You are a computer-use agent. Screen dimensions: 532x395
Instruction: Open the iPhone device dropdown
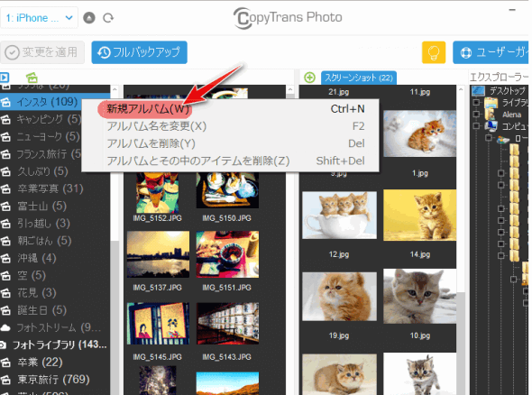[x=39, y=18]
